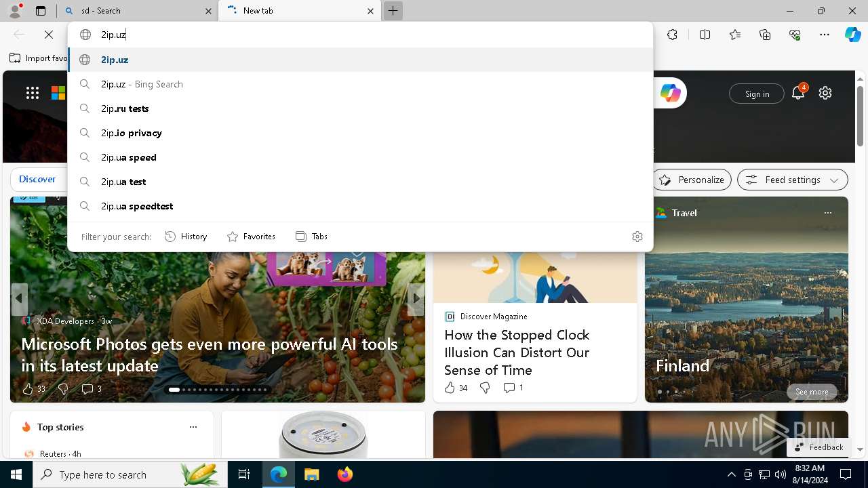Screen dimensions: 868x488
Task: Show hidden system tray icons
Action: click(x=732, y=474)
